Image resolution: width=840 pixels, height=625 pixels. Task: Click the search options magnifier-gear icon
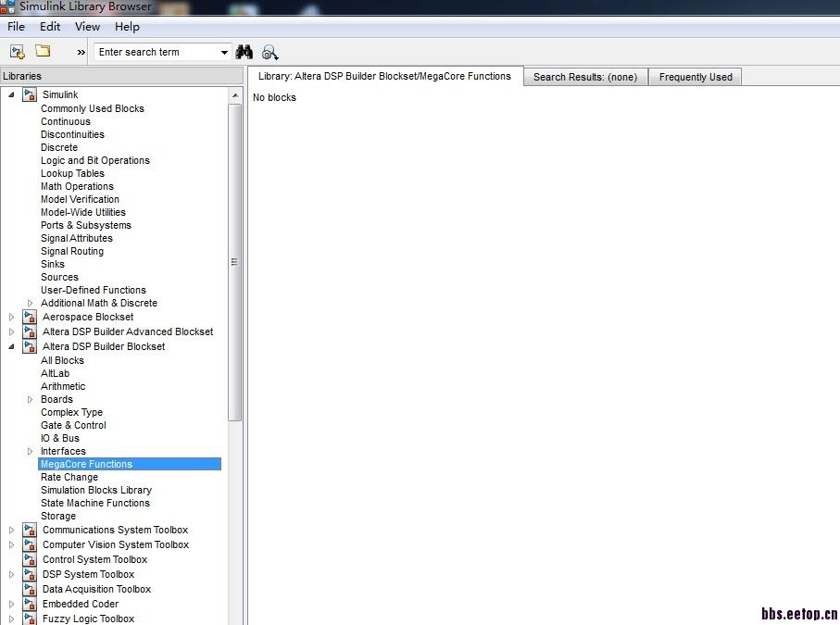270,53
